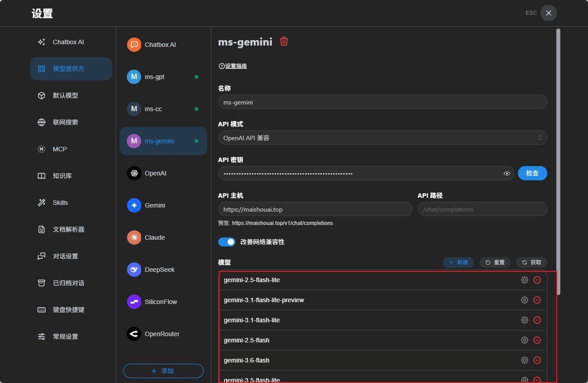
Task: Go to 默认模型 settings
Action: pyautogui.click(x=71, y=96)
